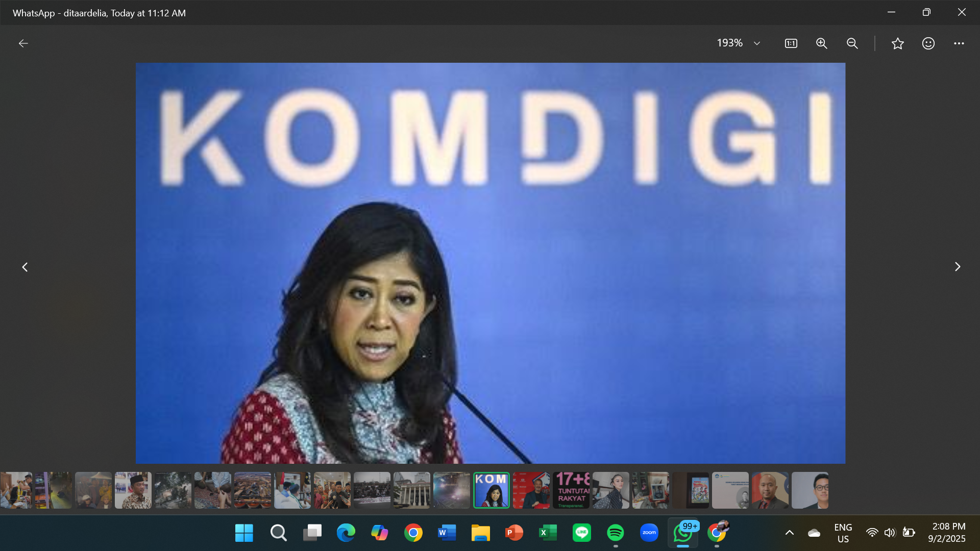Open volume control in the system tray
The image size is (980, 551).
coord(890,533)
